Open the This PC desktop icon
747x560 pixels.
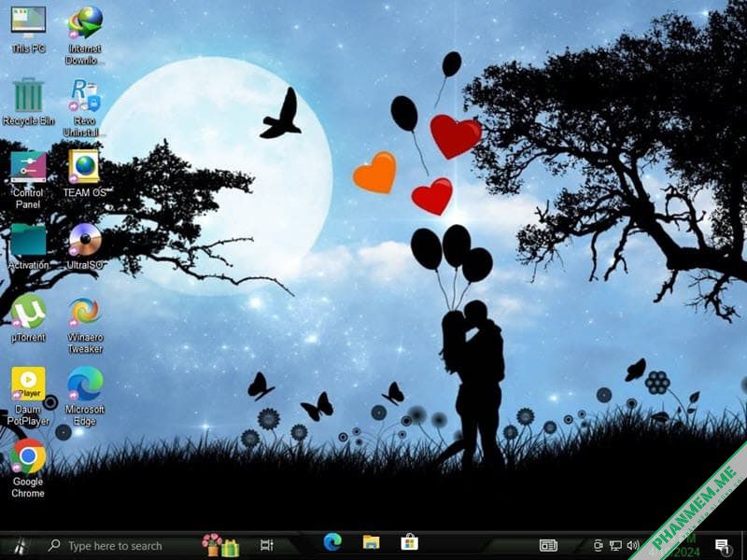click(x=28, y=30)
